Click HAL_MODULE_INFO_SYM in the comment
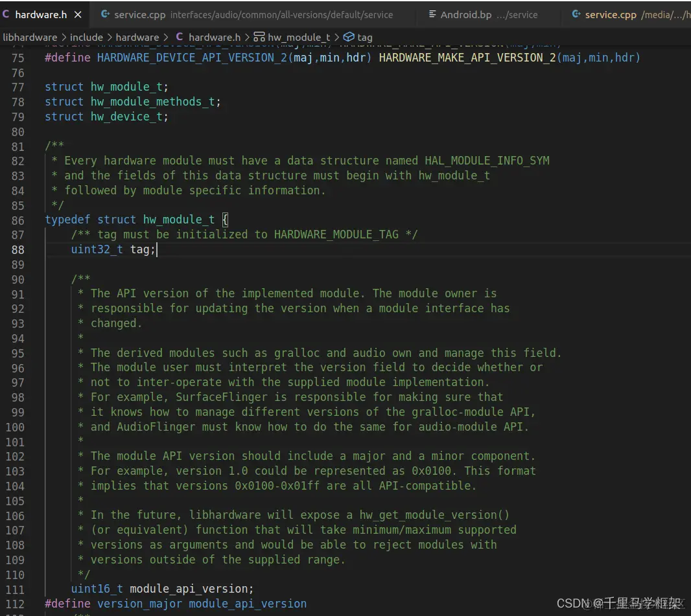This screenshot has width=691, height=616. click(x=487, y=161)
